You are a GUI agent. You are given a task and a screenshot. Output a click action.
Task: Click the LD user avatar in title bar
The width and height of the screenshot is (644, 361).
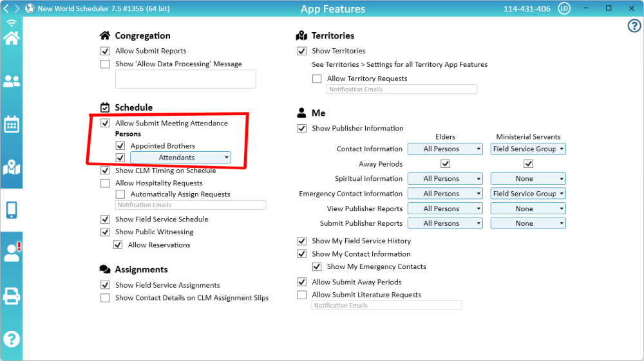pyautogui.click(x=564, y=9)
